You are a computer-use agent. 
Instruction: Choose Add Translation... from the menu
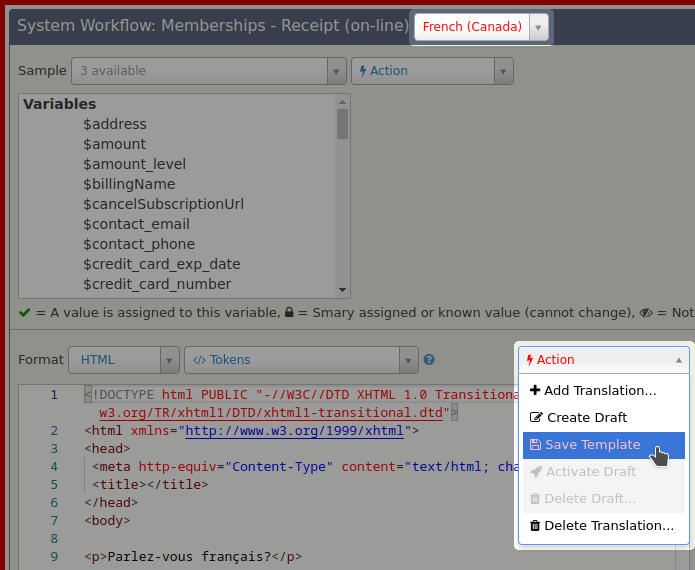point(600,391)
